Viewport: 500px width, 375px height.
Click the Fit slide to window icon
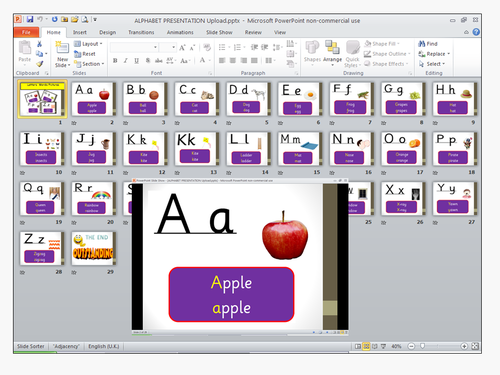click(x=475, y=346)
